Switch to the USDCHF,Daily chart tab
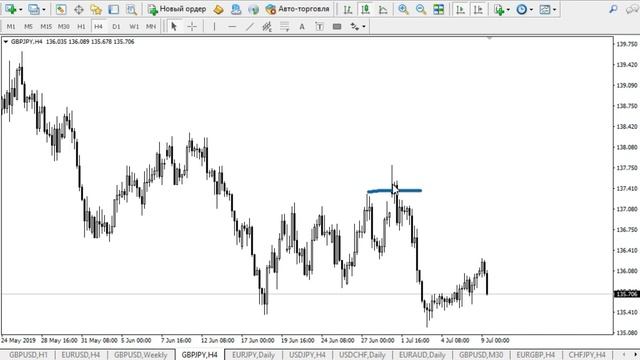 coord(362,355)
